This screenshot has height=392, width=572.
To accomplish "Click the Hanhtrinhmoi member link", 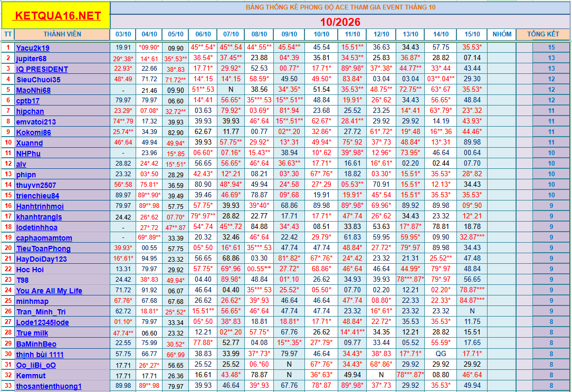I will point(40,206).
